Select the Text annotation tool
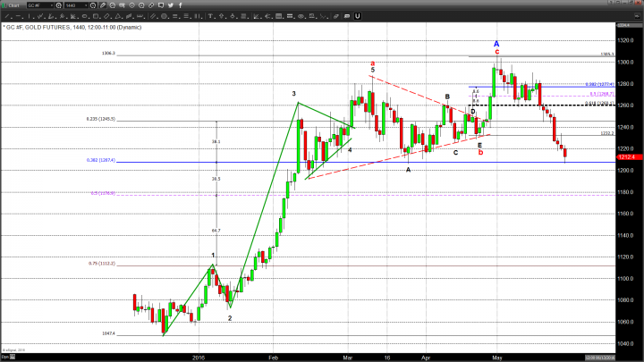Image resolution: width=644 pixels, height=362 pixels. [x=210, y=16]
